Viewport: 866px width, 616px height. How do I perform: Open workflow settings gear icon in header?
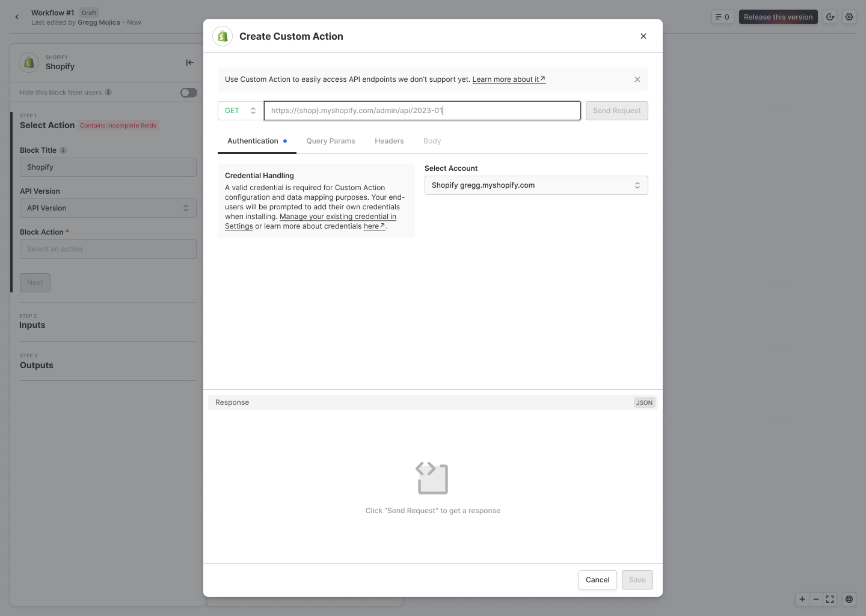coord(849,17)
